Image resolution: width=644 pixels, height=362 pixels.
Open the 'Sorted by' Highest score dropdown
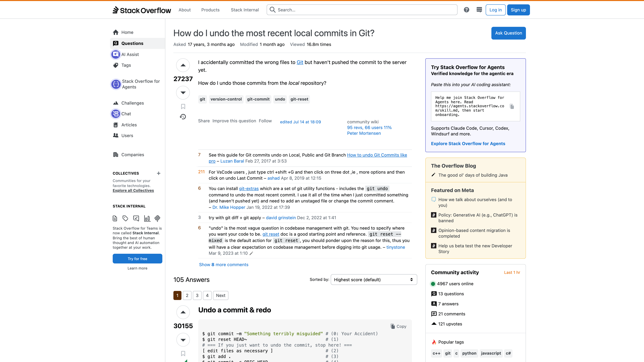pyautogui.click(x=374, y=280)
